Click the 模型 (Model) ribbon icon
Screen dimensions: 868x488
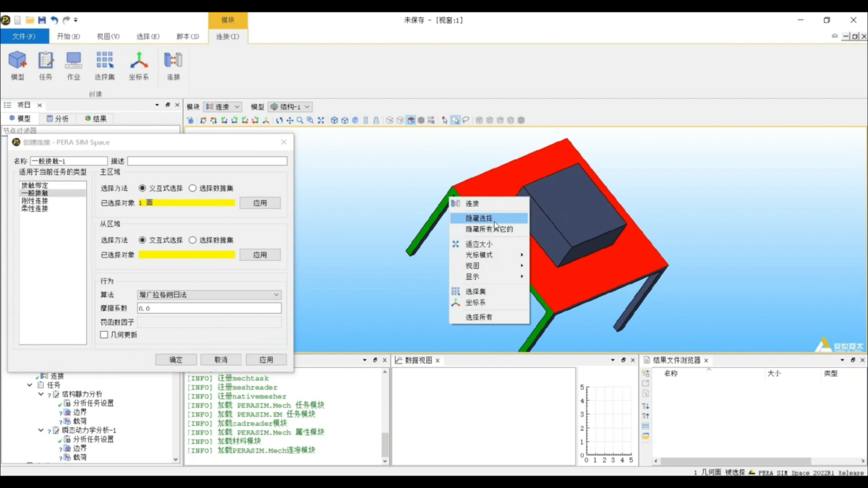coord(17,66)
